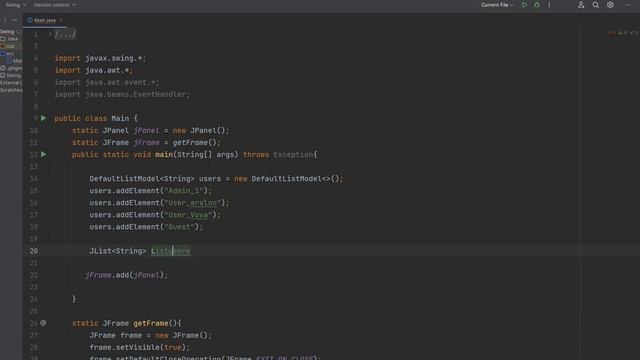Select the orange out folder in project tree
Viewport: 640px width, 360px height.
coord(8,47)
